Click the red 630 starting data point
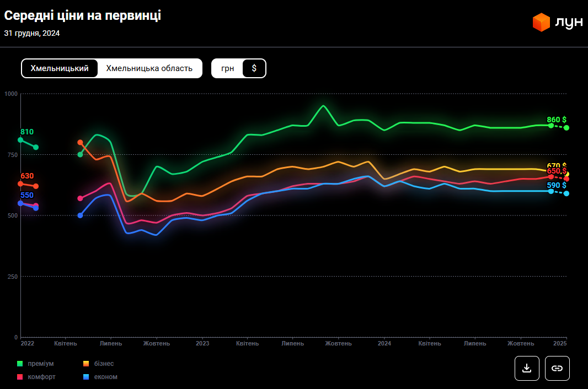588x389 pixels. [x=20, y=183]
